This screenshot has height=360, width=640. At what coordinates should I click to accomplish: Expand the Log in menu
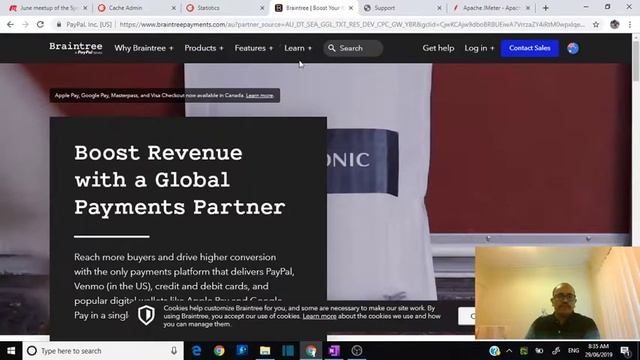coord(479,48)
